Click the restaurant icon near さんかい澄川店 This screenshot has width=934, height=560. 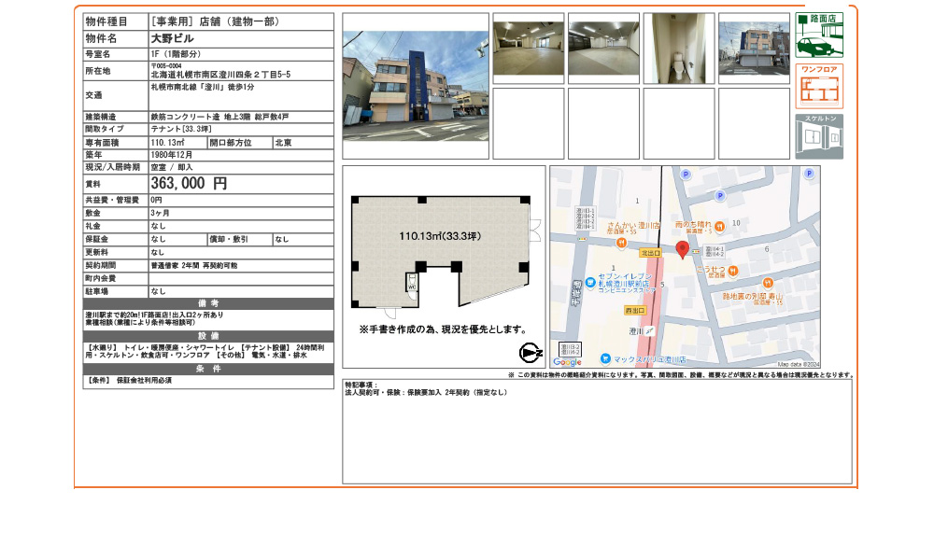click(621, 244)
